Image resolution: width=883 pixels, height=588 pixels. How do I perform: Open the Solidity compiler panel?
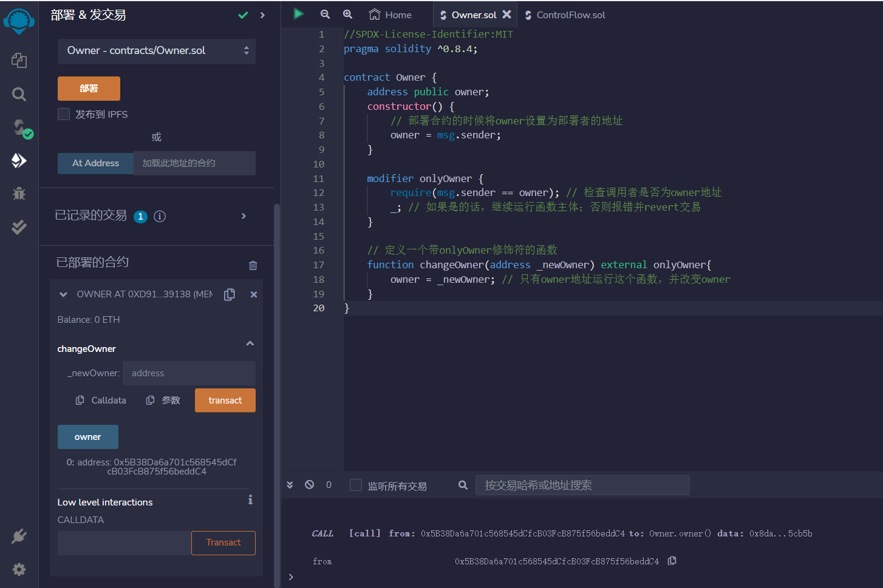pyautogui.click(x=19, y=127)
